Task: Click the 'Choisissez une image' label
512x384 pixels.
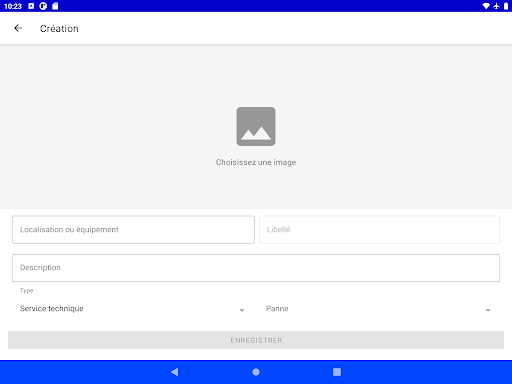Action: pos(256,162)
